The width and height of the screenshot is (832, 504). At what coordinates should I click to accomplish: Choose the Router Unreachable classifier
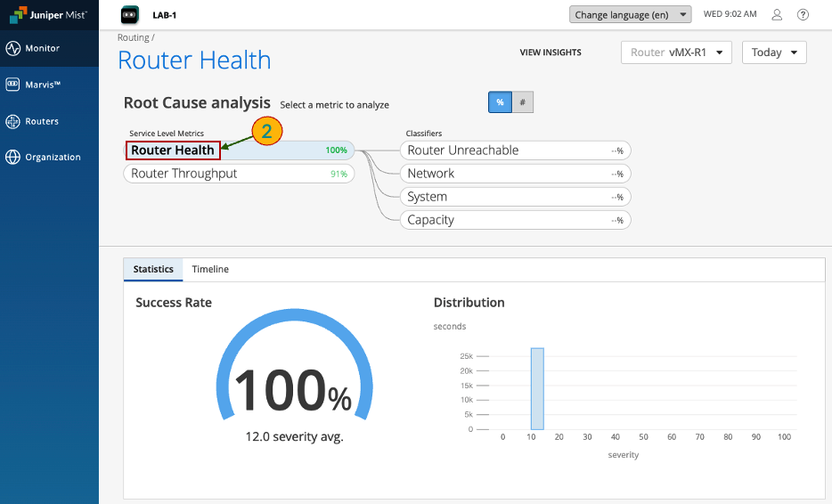click(x=463, y=150)
